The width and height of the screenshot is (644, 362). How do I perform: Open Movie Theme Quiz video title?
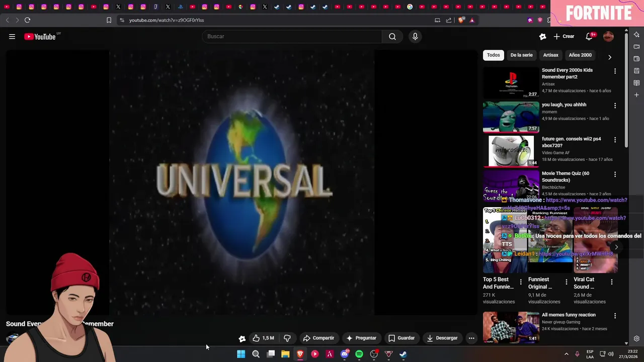tap(566, 176)
